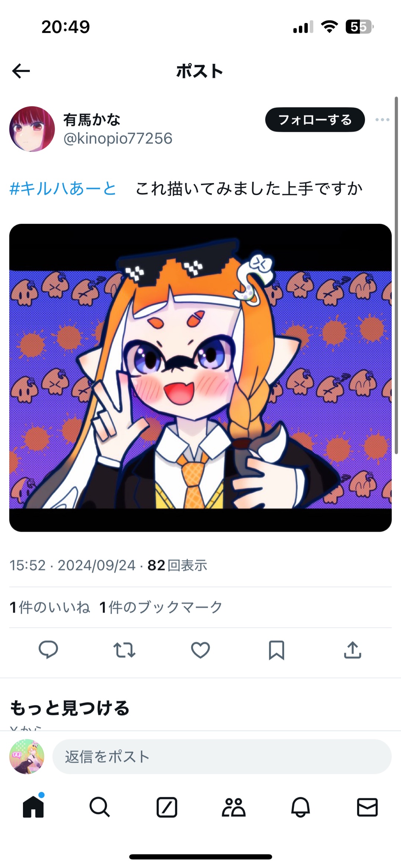The image size is (401, 868).
Task: Tap the Grok slash icon
Action: tap(167, 807)
